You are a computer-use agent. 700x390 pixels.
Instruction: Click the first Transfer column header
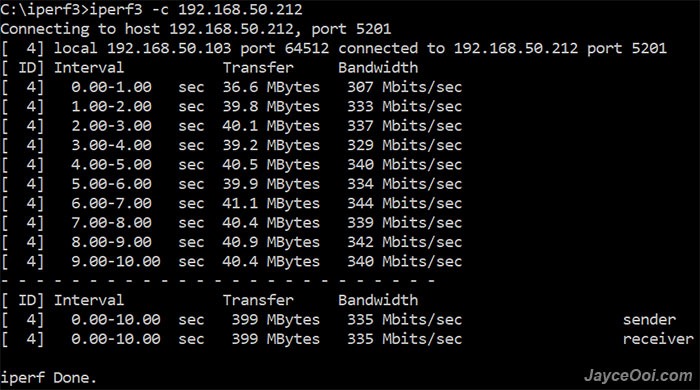coord(258,67)
